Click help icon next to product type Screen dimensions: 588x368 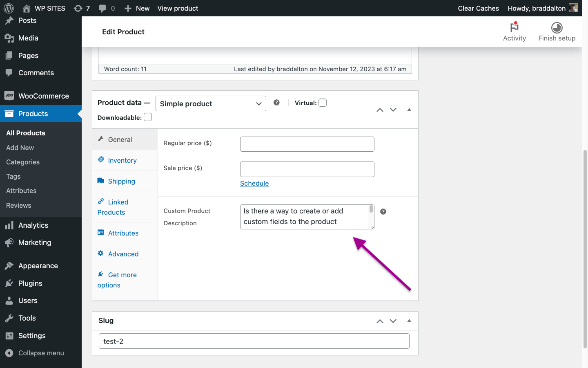pos(276,103)
